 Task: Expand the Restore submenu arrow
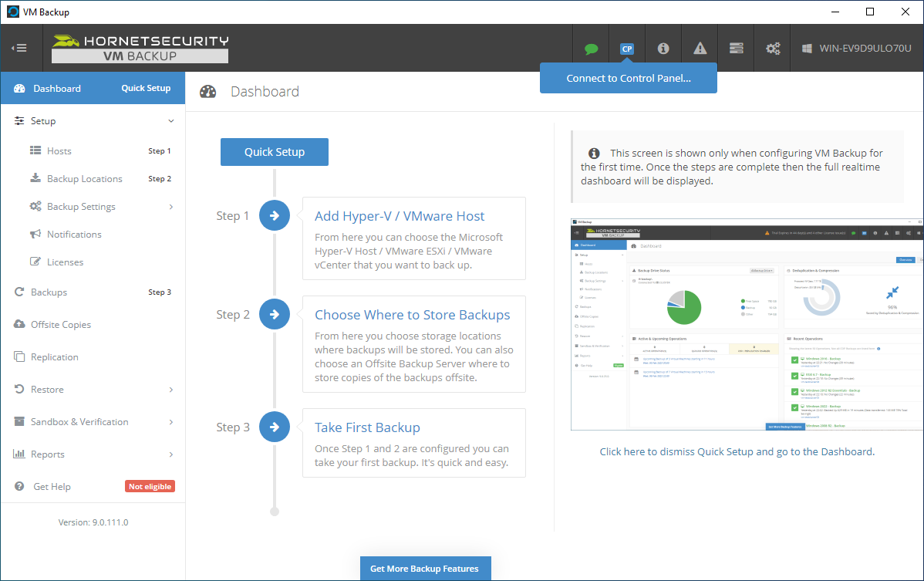(x=171, y=390)
